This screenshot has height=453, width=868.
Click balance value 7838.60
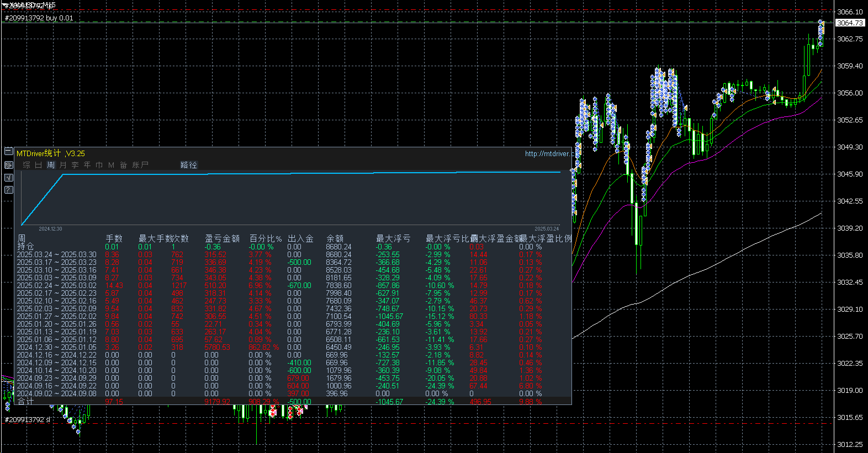[338, 285]
